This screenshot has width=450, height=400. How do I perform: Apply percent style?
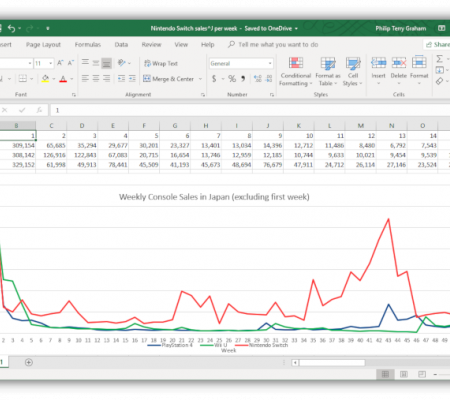[x=232, y=79]
